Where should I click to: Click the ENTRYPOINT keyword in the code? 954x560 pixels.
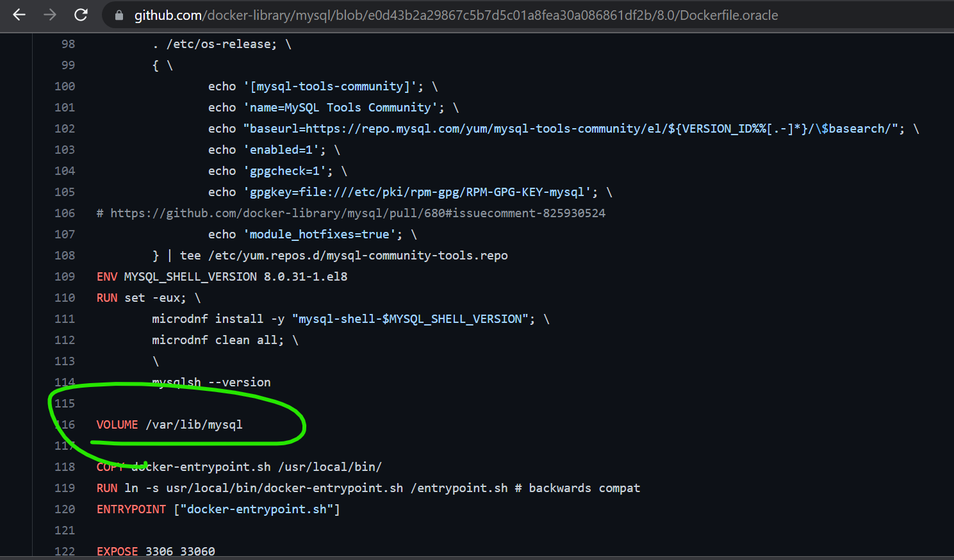(x=131, y=509)
